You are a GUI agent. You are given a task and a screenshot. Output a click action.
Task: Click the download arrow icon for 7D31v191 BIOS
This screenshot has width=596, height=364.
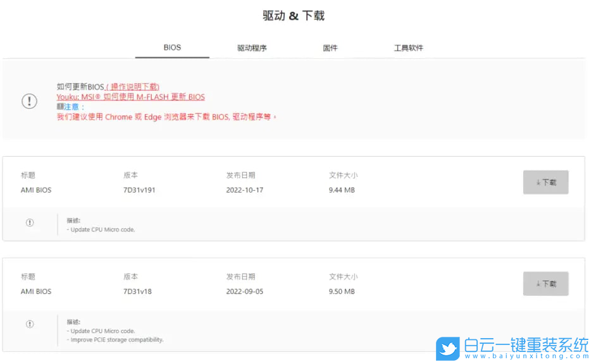coord(540,182)
